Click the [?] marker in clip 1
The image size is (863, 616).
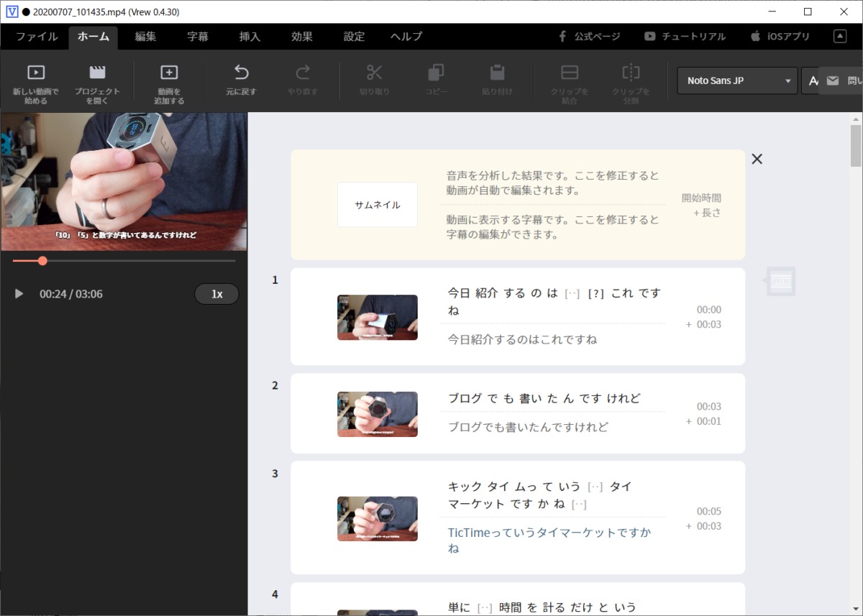click(x=595, y=294)
